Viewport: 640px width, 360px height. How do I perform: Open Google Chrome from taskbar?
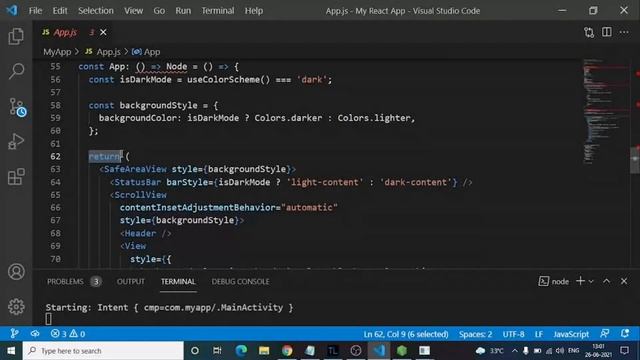pos(287,351)
